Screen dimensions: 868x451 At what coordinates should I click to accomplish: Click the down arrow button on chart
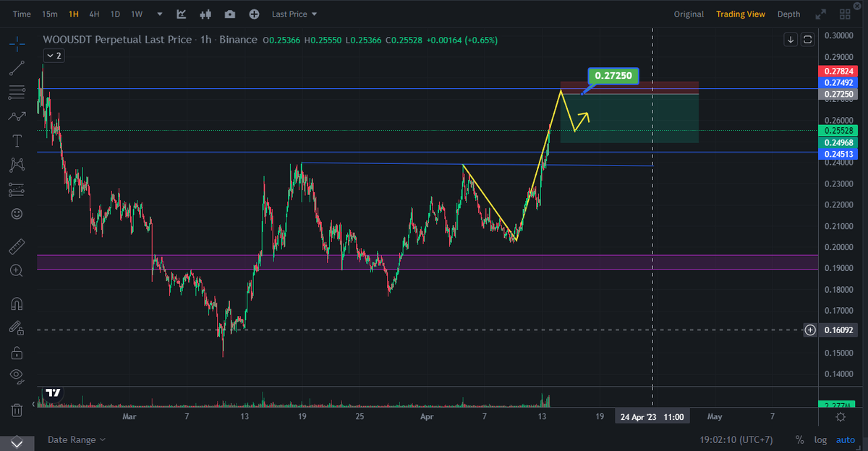pyautogui.click(x=791, y=39)
